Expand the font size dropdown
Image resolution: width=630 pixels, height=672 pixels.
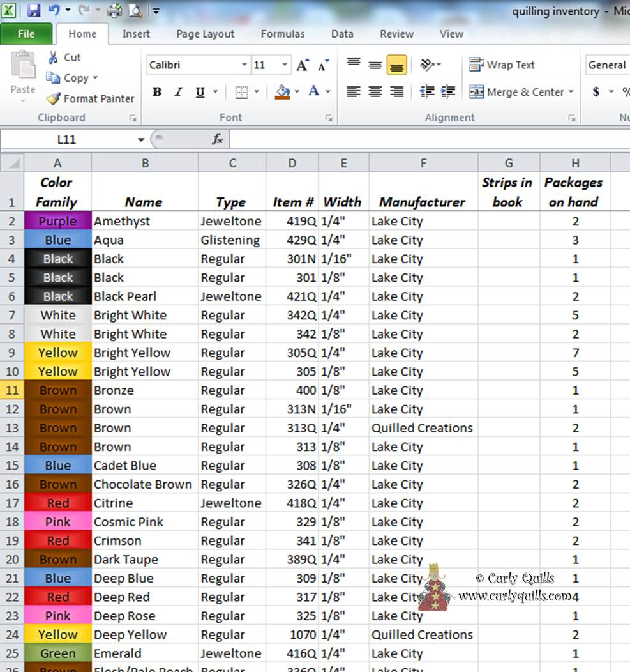(x=285, y=65)
